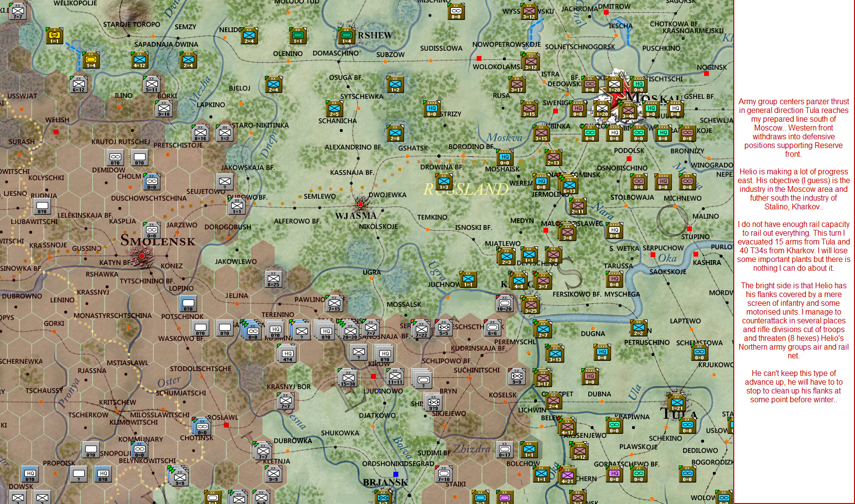Image resolution: width=855 pixels, height=504 pixels.
Task: Click the red objective square near Noginsk
Action: point(706,74)
